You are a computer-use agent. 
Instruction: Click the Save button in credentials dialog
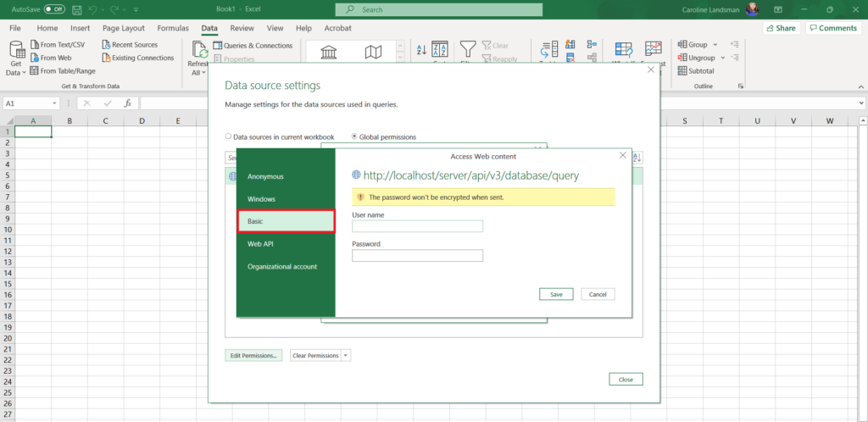(556, 294)
